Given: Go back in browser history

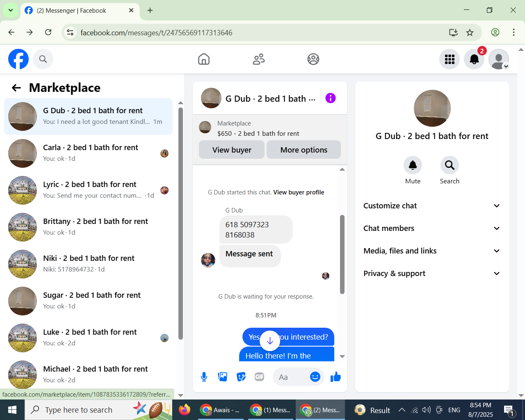Looking at the screenshot, I should 11,32.
